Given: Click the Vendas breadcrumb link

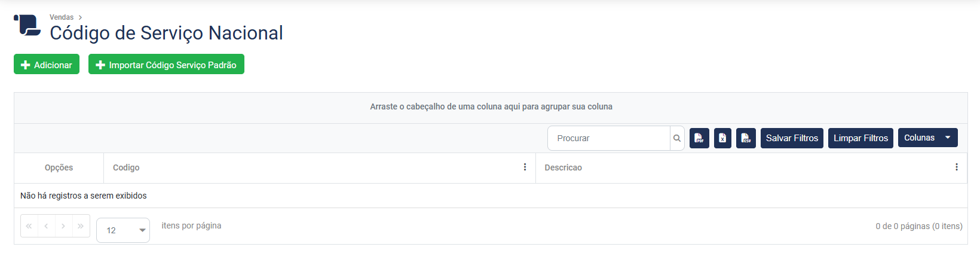Looking at the screenshot, I should [x=62, y=17].
